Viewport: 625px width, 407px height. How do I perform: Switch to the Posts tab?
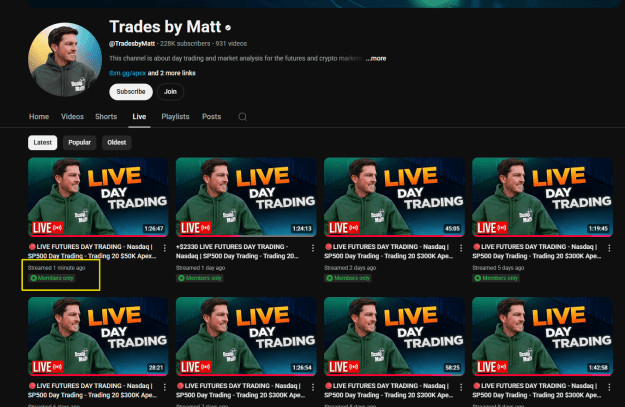click(211, 117)
